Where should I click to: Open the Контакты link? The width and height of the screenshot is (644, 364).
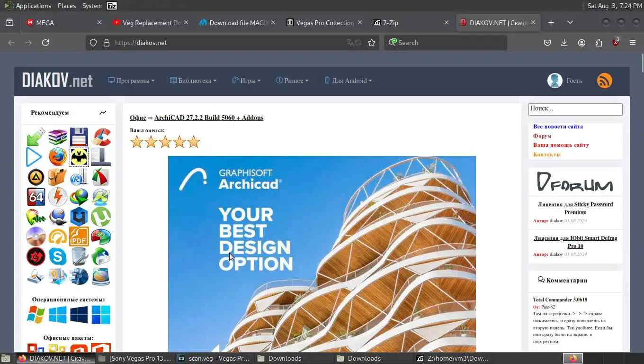pyautogui.click(x=547, y=155)
